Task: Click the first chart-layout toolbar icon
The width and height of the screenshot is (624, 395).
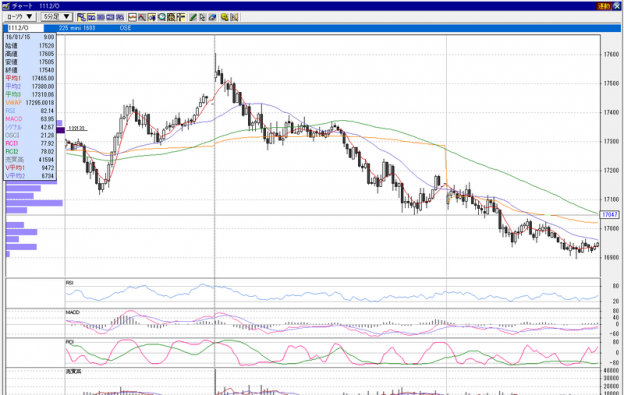Action: pyautogui.click(x=81, y=17)
